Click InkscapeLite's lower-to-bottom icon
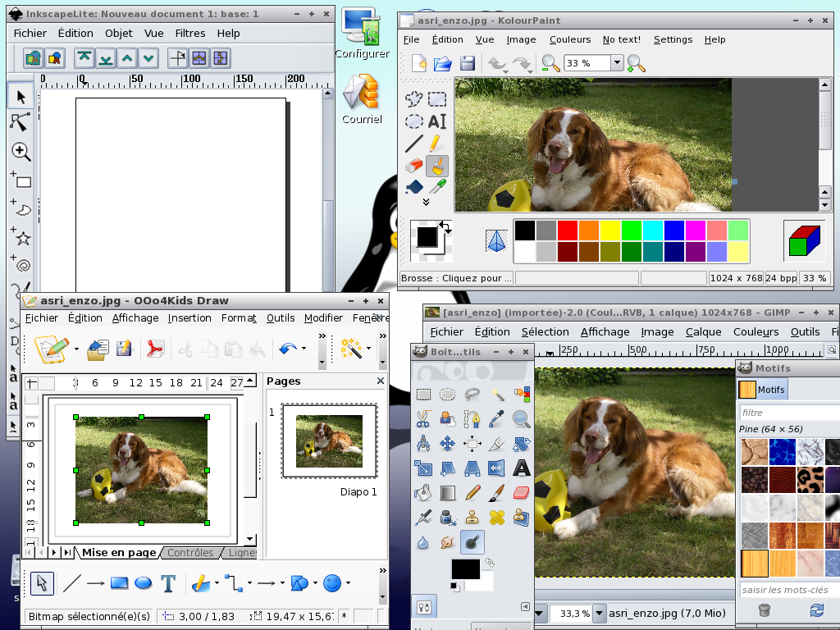 pos(106,58)
